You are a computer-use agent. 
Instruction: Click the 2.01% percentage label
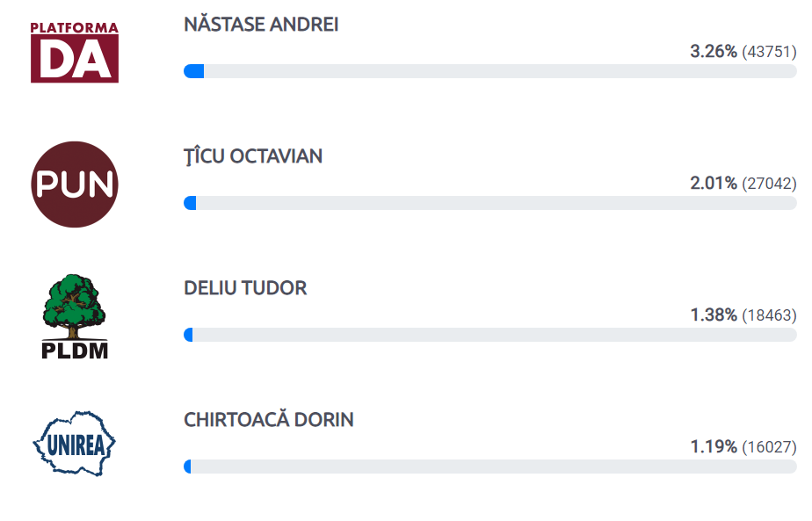coord(713,183)
